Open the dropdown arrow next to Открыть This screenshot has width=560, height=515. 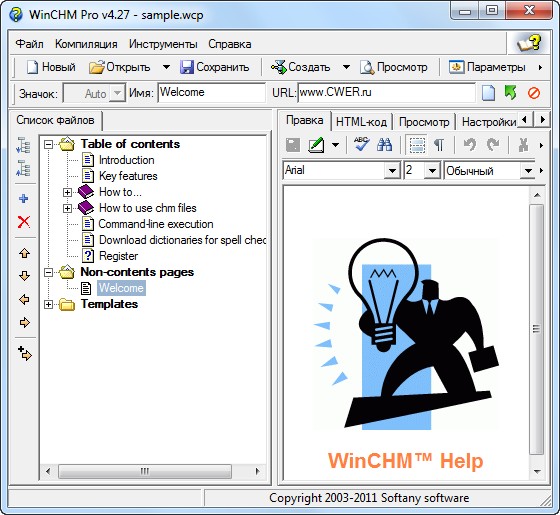point(166,67)
